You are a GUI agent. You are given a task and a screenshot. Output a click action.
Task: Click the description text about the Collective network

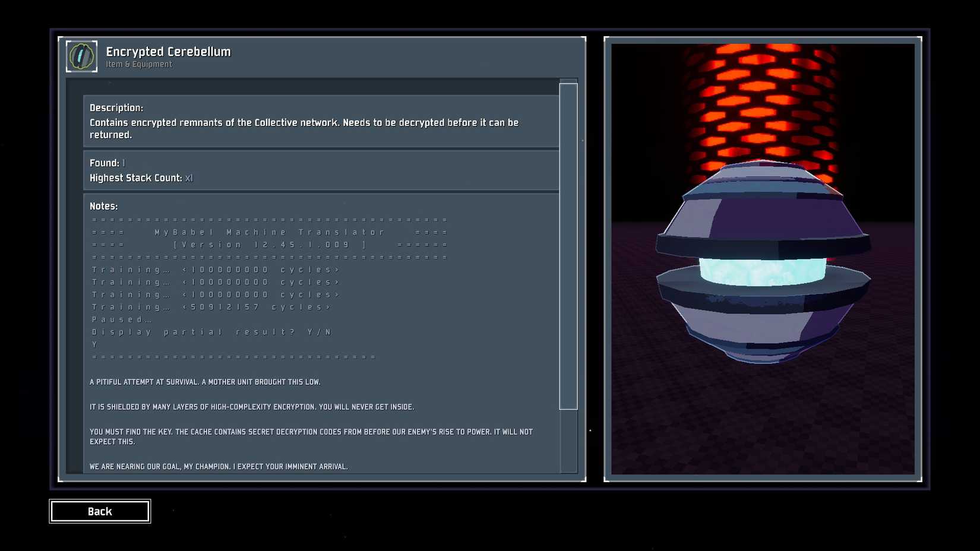(304, 128)
